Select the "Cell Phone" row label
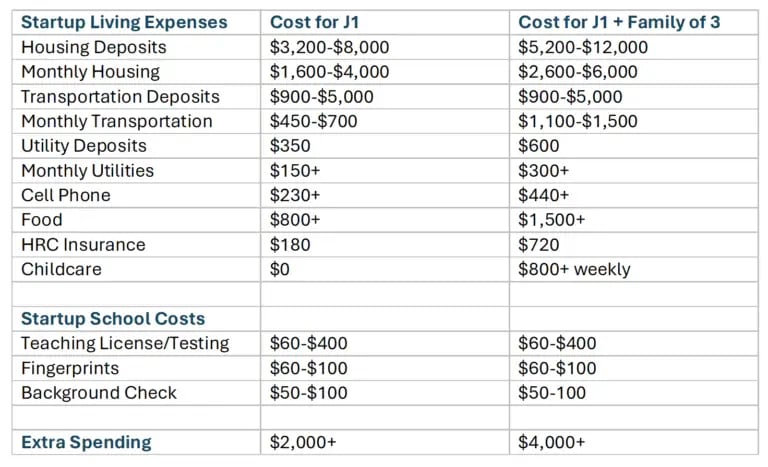The image size is (768, 467). 66,195
